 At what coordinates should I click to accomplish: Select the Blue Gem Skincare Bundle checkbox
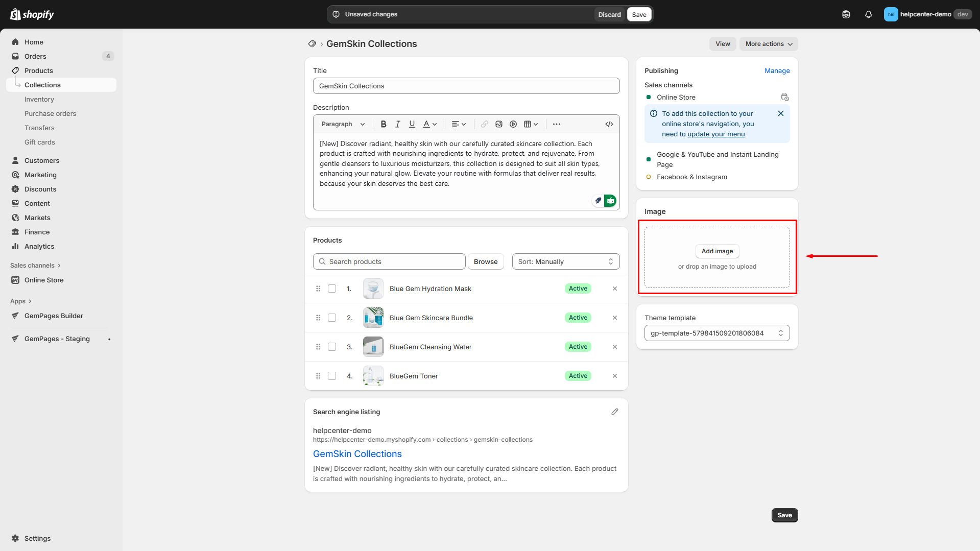click(x=332, y=318)
